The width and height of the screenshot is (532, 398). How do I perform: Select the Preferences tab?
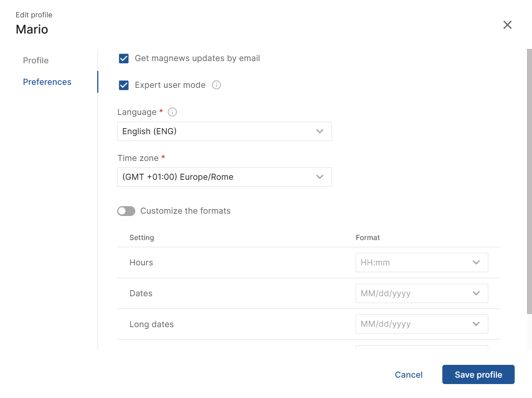point(47,82)
